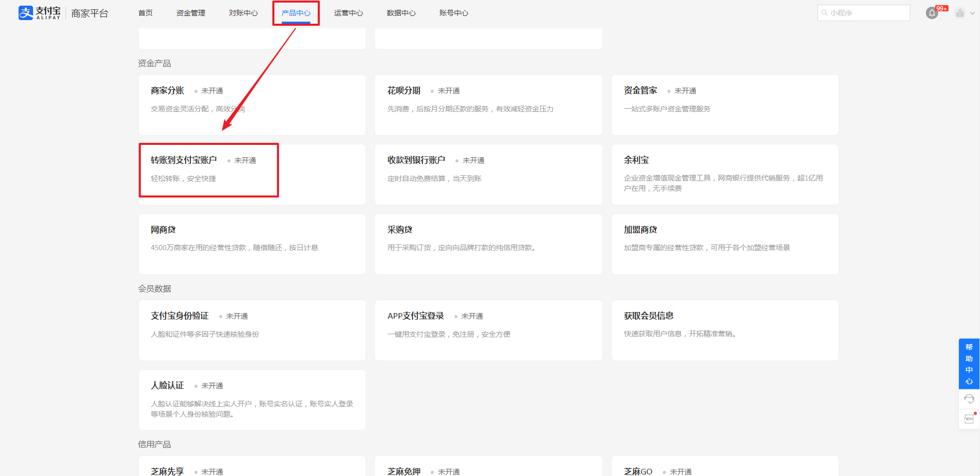Click the 'new' feedback icon
This screenshot has height=476, width=980.
(x=969, y=418)
